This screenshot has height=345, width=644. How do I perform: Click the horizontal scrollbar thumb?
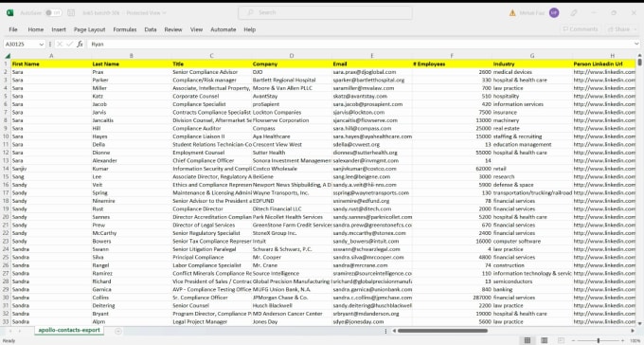(x=443, y=331)
